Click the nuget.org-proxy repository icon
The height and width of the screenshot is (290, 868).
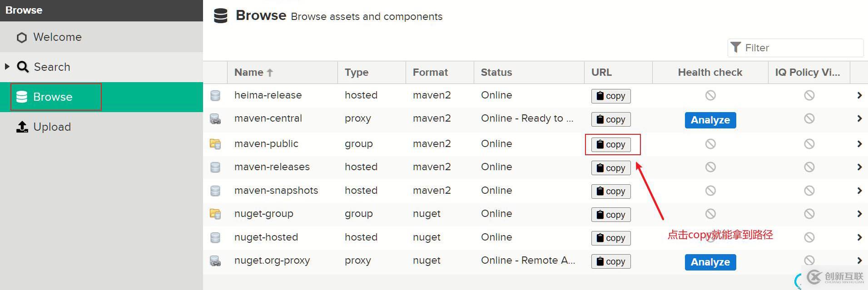click(x=215, y=261)
